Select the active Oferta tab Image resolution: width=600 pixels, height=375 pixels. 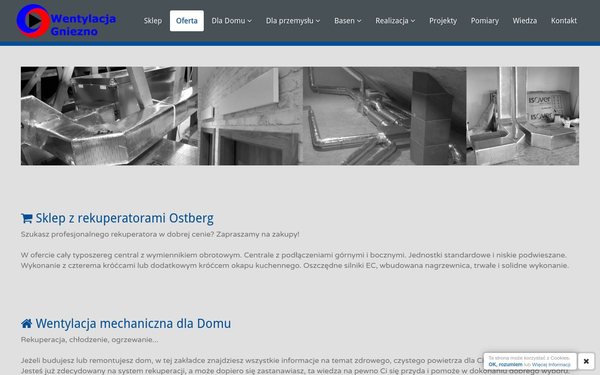187,21
